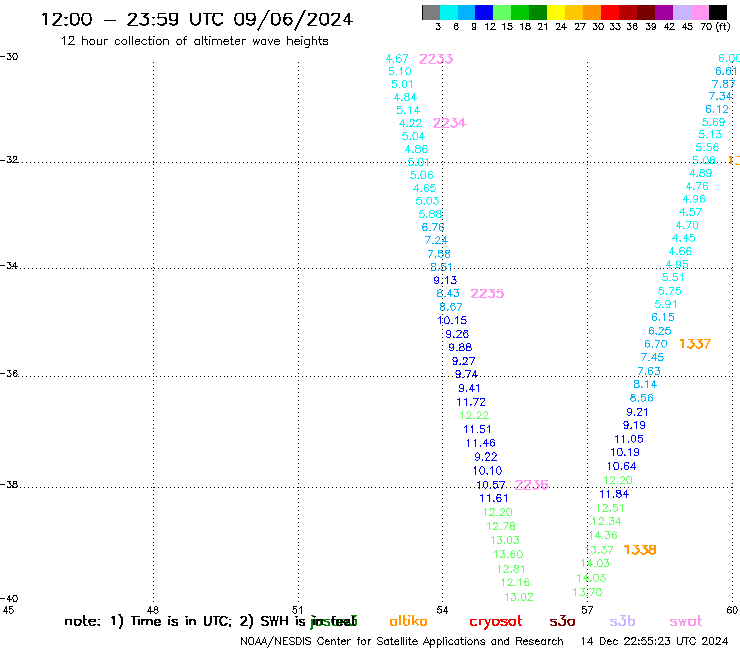Click the 10.64 wave height value
740x650 pixels.
(622, 466)
